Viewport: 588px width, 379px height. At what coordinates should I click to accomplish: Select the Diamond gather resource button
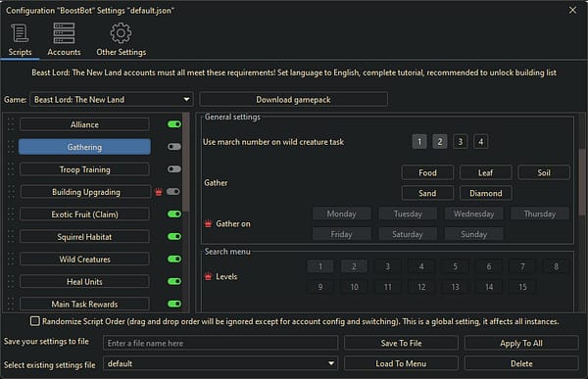(486, 193)
